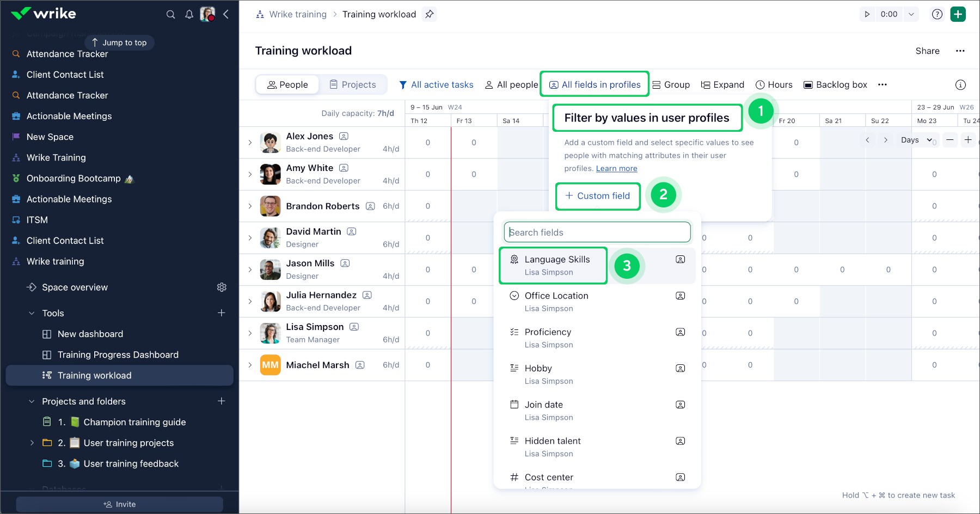The image size is (980, 514).
Task: Select the Hidden talent field
Action: 597,447
